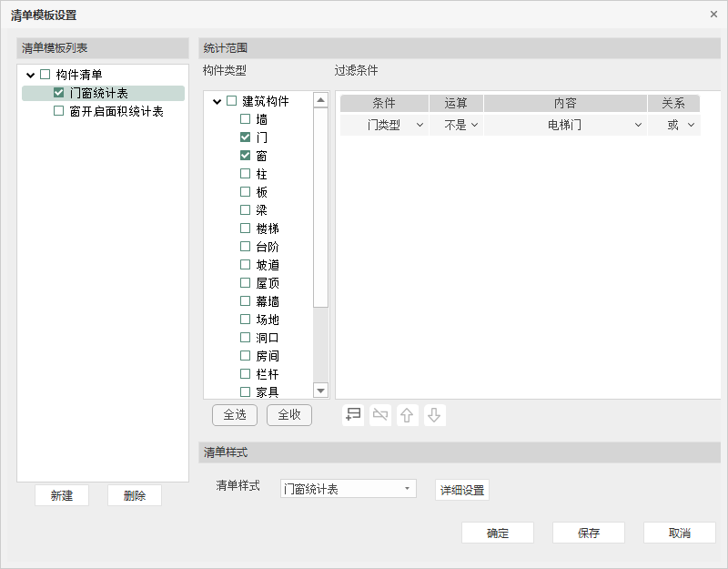Image resolution: width=728 pixels, height=569 pixels.
Task: Click the move condition up arrow icon
Action: 407,415
